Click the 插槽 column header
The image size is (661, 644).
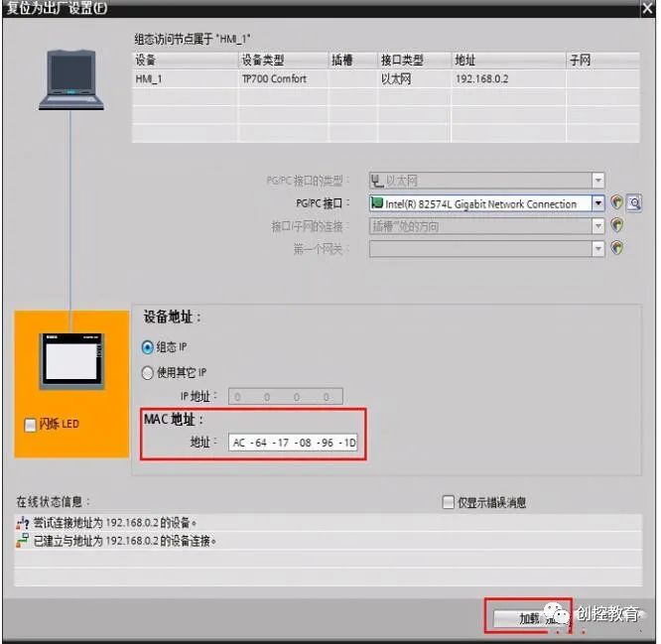click(x=353, y=61)
